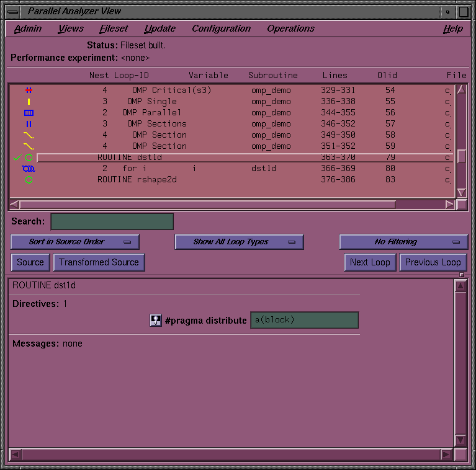Click the icon for OMP Section 349-350
This screenshot has width=476, height=470.
pos(29,135)
